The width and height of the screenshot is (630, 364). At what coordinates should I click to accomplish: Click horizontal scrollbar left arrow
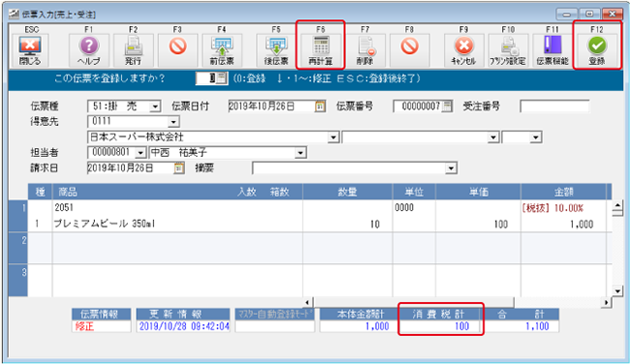pyautogui.click(x=307, y=302)
